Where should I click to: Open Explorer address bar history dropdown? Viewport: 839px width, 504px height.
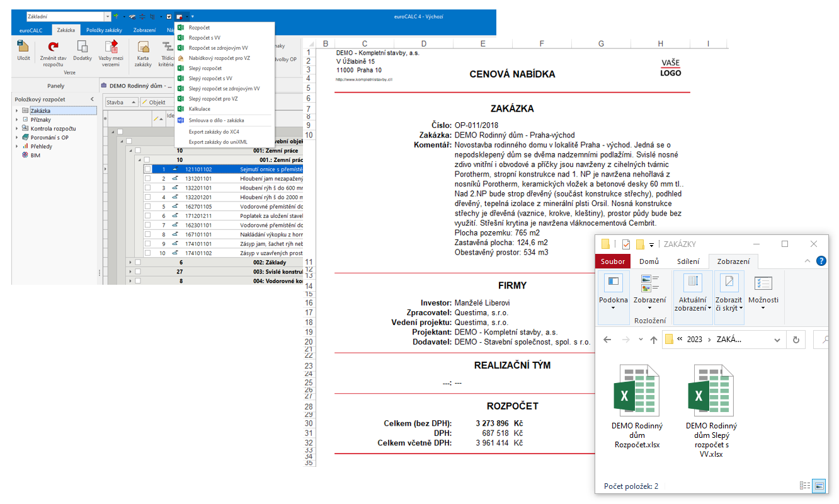tap(779, 340)
